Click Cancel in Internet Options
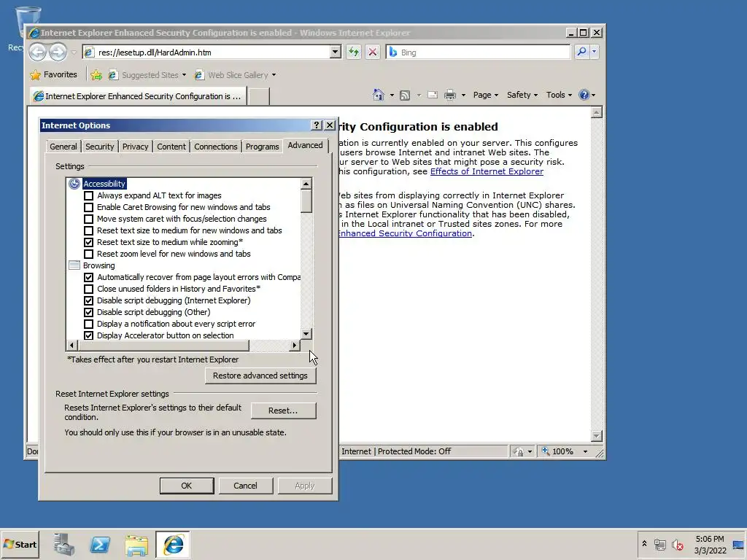This screenshot has height=560, width=747. (x=245, y=486)
